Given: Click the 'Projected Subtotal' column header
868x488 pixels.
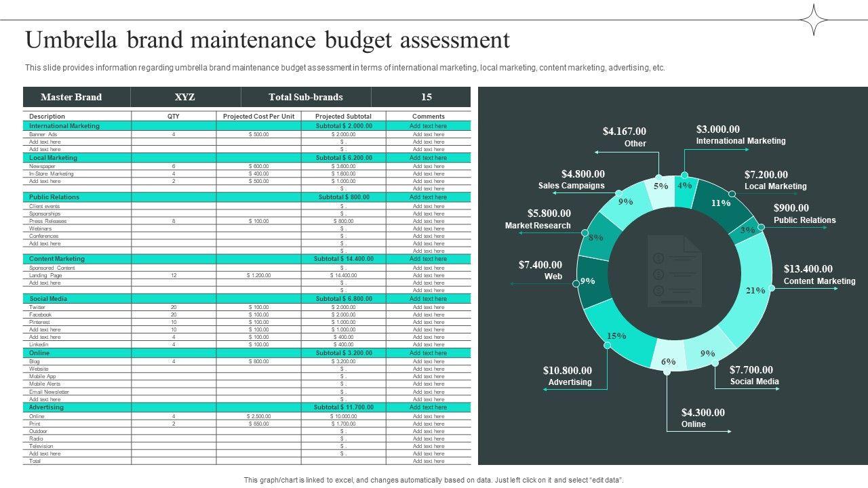Looking at the screenshot, I should (x=344, y=117).
